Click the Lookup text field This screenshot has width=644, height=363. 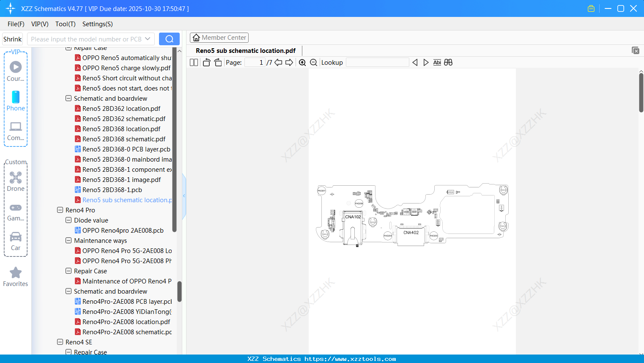tap(378, 63)
